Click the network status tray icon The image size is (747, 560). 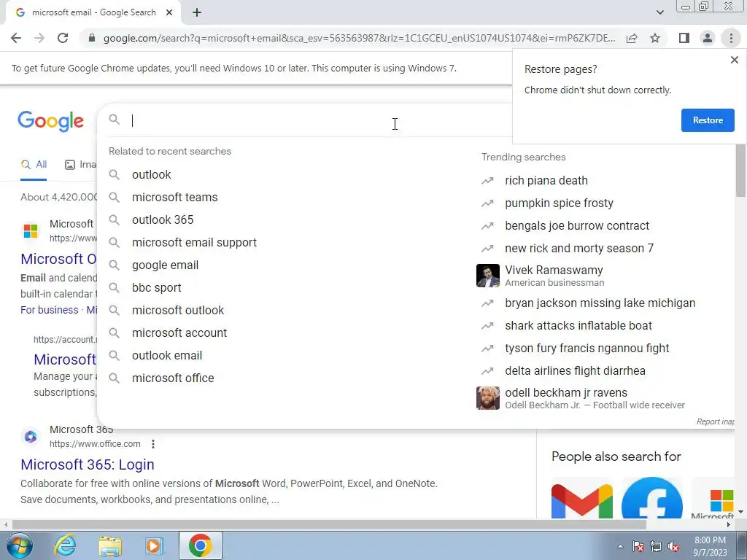pos(656,547)
